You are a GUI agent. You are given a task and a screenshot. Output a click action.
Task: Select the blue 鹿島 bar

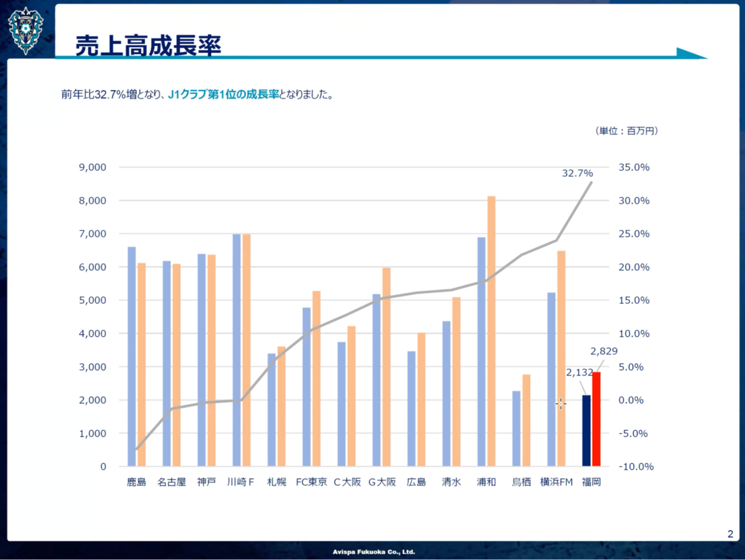click(x=132, y=356)
